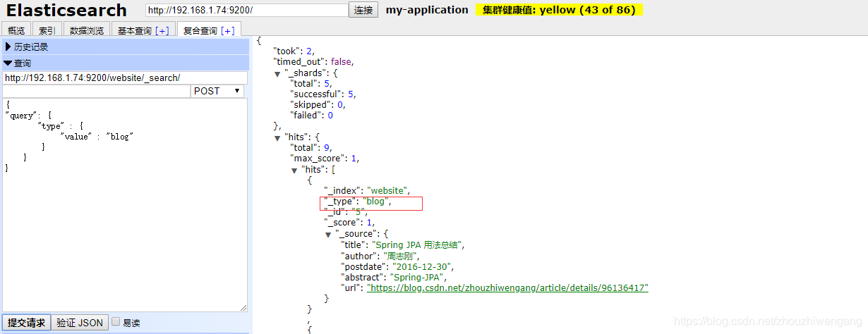
Task: Click the yellow cluster health status badge
Action: [559, 10]
